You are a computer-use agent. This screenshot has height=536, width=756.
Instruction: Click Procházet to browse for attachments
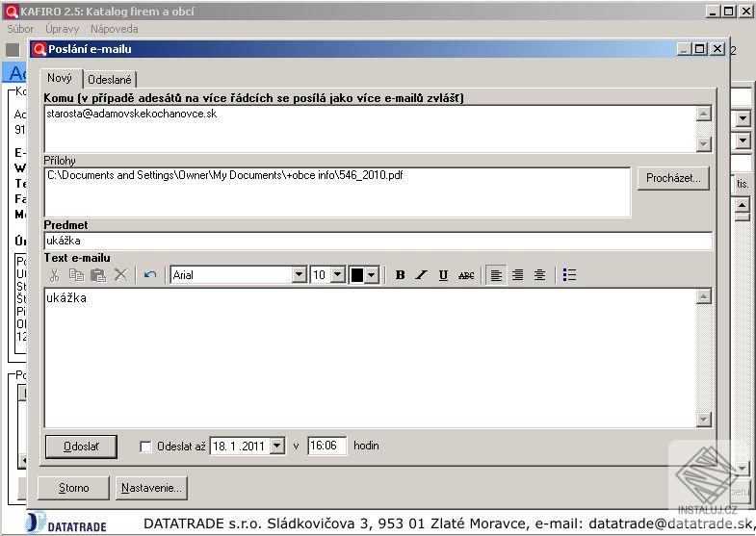point(673,178)
